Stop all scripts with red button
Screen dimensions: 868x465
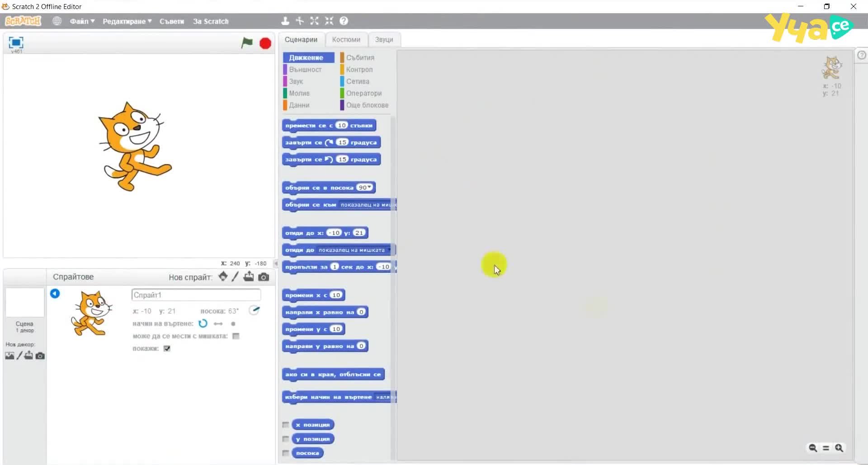(x=265, y=43)
